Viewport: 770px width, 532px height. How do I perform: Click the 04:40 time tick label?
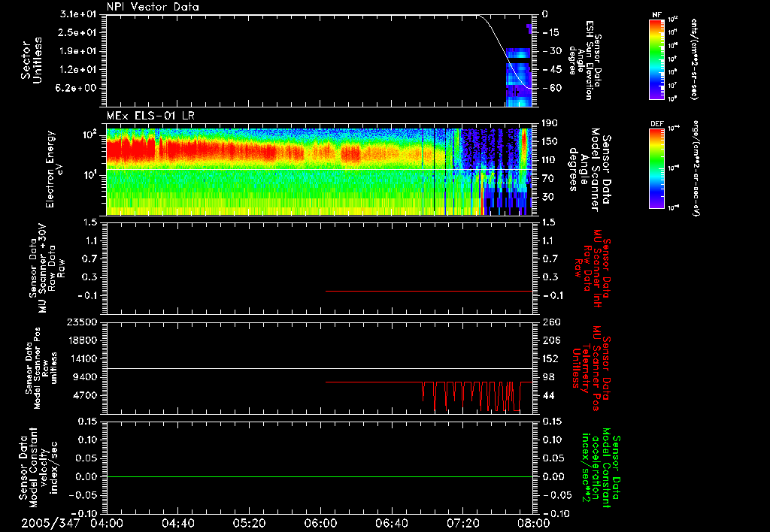(x=177, y=523)
